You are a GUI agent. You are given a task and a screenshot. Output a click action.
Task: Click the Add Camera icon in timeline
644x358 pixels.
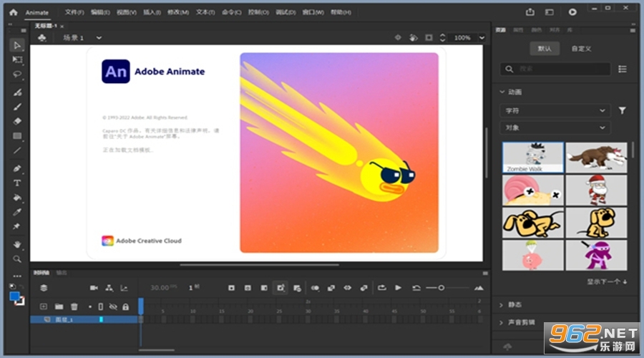coord(94,288)
